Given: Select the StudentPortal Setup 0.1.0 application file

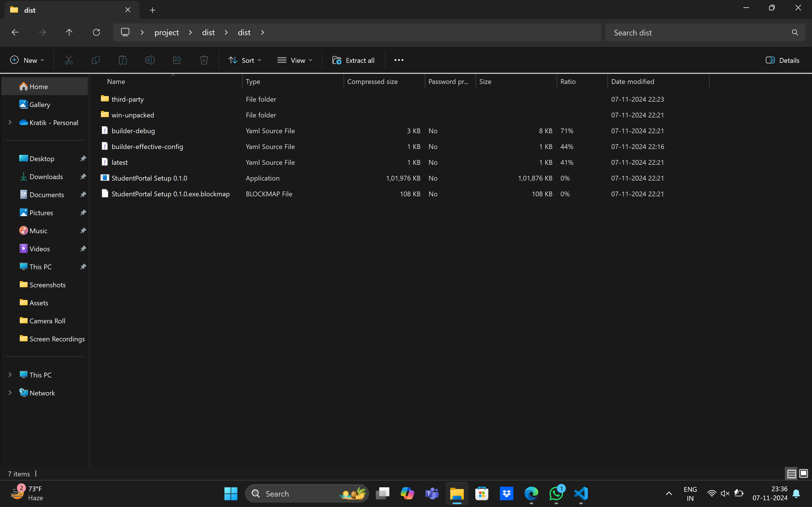Looking at the screenshot, I should 149,178.
